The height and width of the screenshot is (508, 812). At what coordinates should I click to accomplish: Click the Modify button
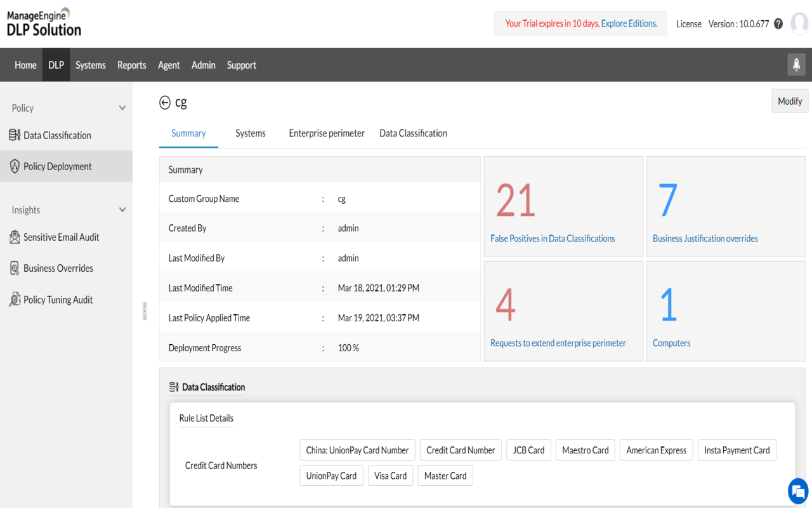790,101
